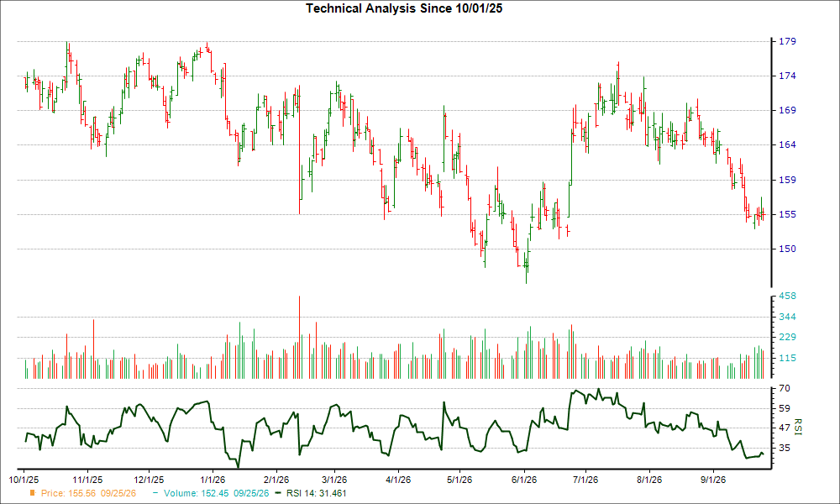The image size is (840, 504).
Task: Click the date label 3/1/26
Action: pyautogui.click(x=333, y=480)
